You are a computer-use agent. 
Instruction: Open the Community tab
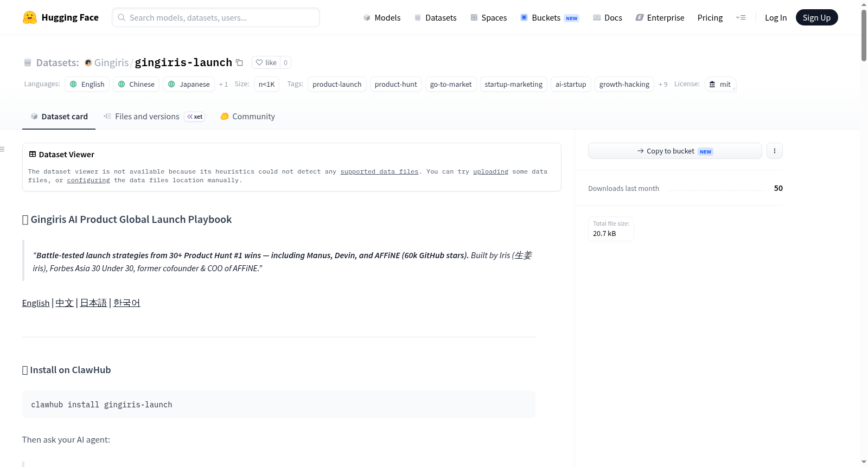pyautogui.click(x=248, y=117)
